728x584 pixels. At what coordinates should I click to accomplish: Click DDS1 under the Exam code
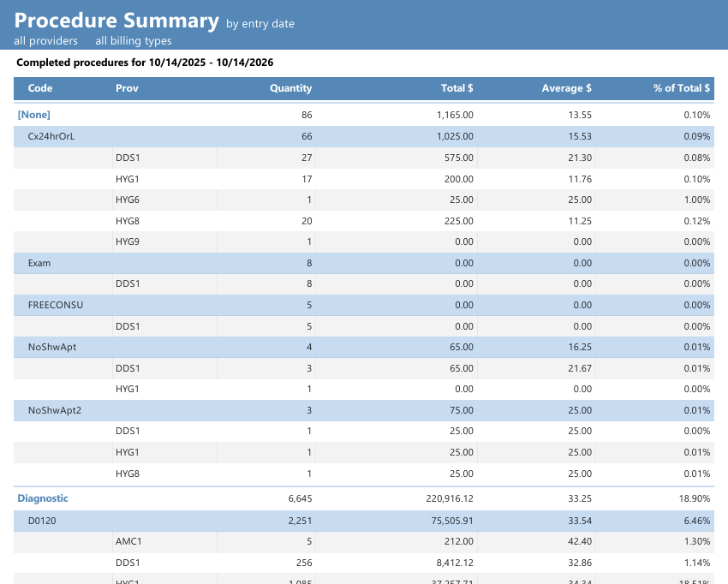(x=128, y=283)
